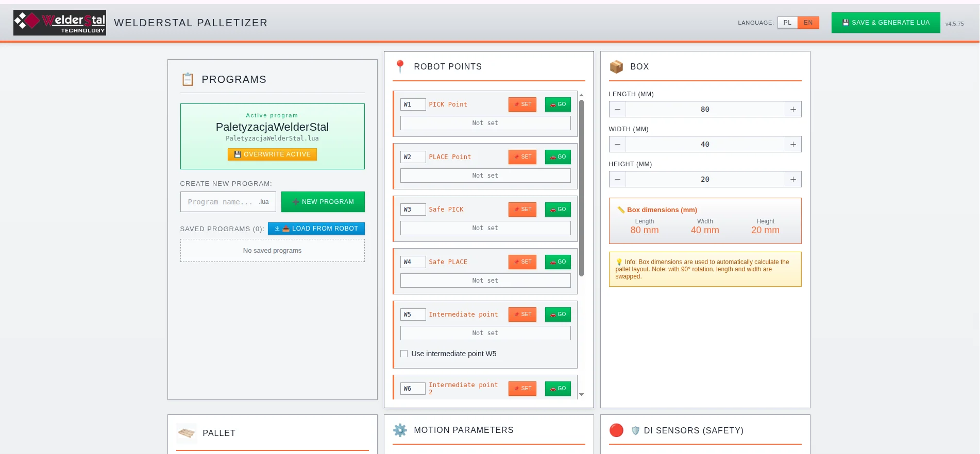Click the 'No saved programs' text
The height and width of the screenshot is (454, 980).
[x=272, y=251]
